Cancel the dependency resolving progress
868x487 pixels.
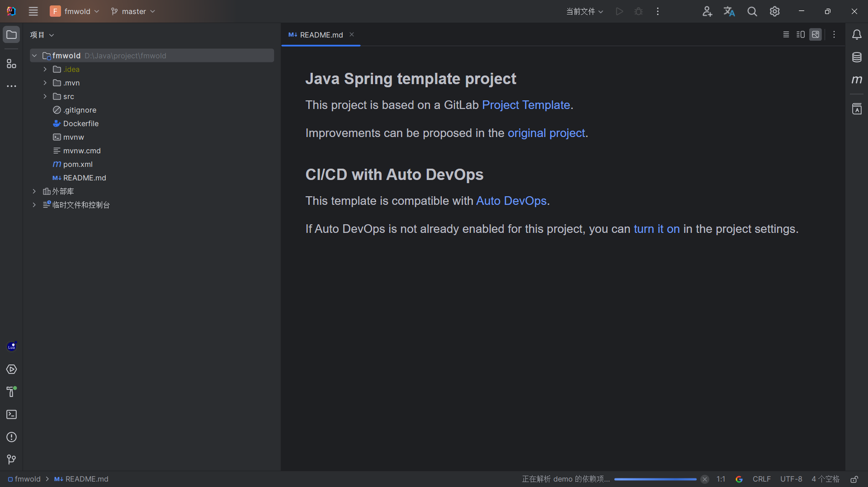705,479
